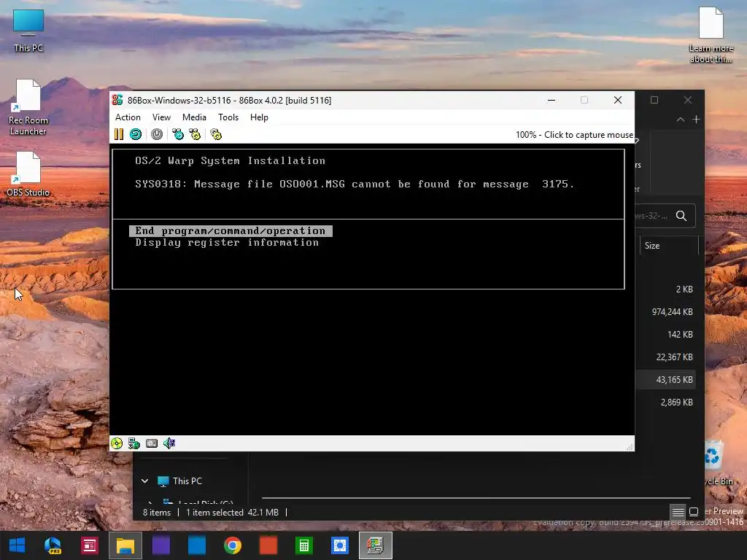Open the Media menu
This screenshot has width=747, height=560.
pos(194,117)
